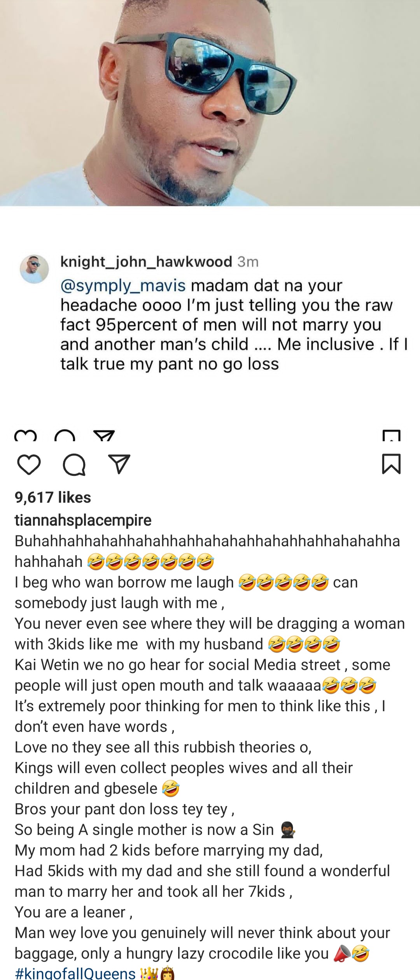Open the knight_john_hawkwood username
Viewport: 420px width, 980px height.
pyautogui.click(x=146, y=262)
